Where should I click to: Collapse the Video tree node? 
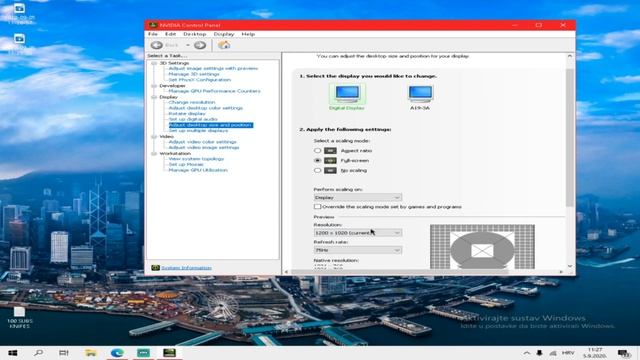coord(154,136)
